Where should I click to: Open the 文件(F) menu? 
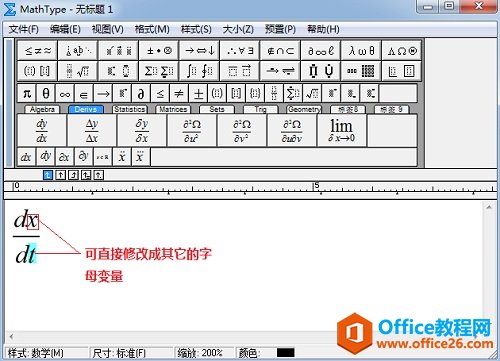[24, 29]
